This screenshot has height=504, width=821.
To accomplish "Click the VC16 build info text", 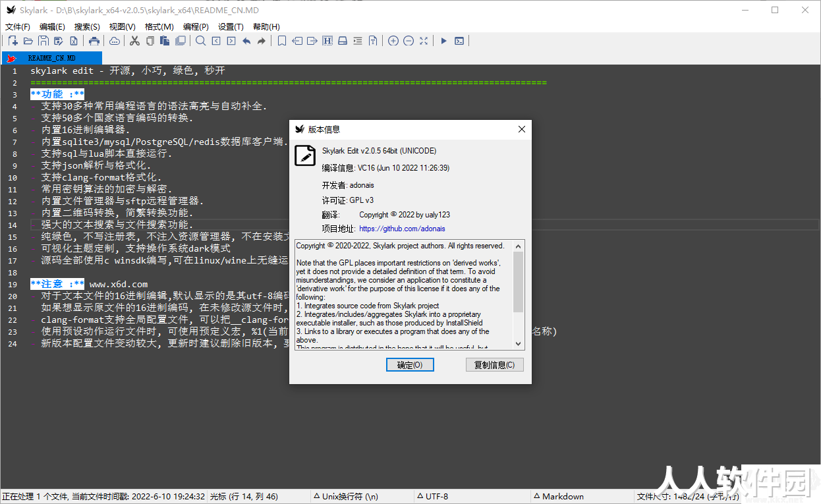I will pos(385,168).
